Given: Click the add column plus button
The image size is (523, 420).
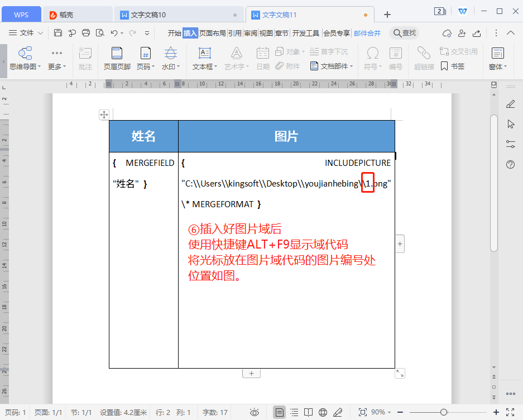Looking at the screenshot, I should (x=400, y=244).
